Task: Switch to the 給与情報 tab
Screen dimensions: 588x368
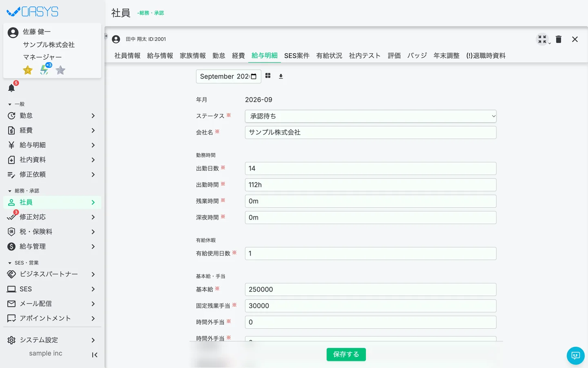Action: tap(160, 56)
